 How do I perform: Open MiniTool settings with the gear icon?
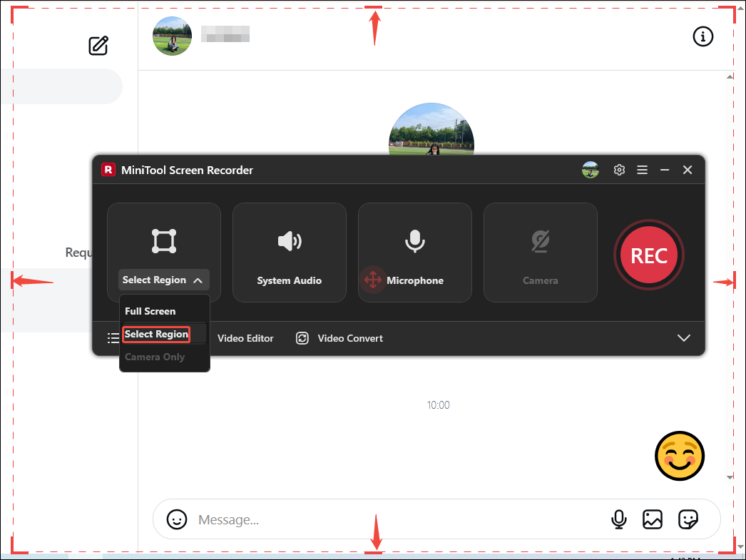tap(619, 170)
